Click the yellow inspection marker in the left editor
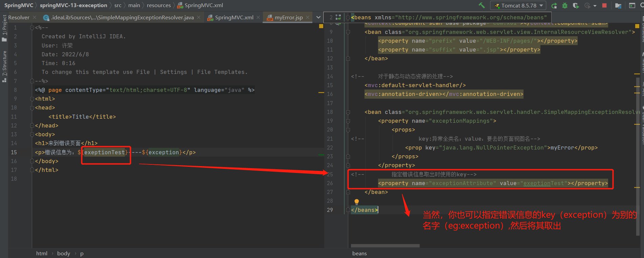This screenshot has height=258, width=644. 321,26
